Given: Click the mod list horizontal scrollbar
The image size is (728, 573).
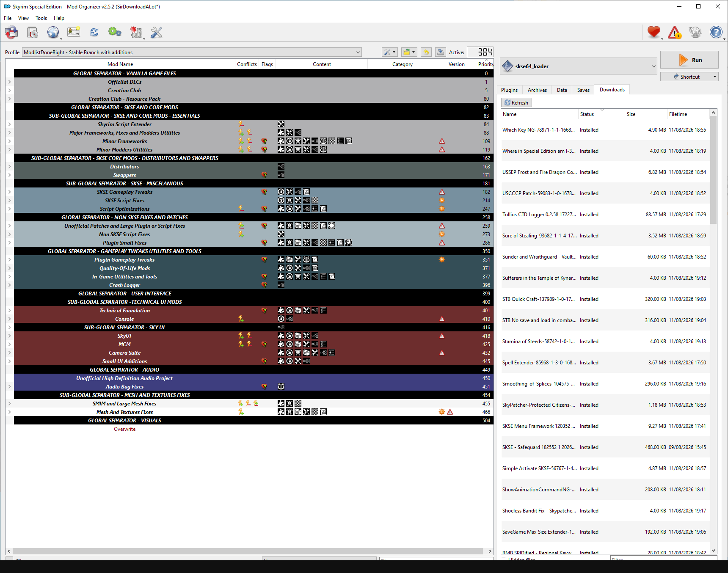Looking at the screenshot, I should point(248,551).
